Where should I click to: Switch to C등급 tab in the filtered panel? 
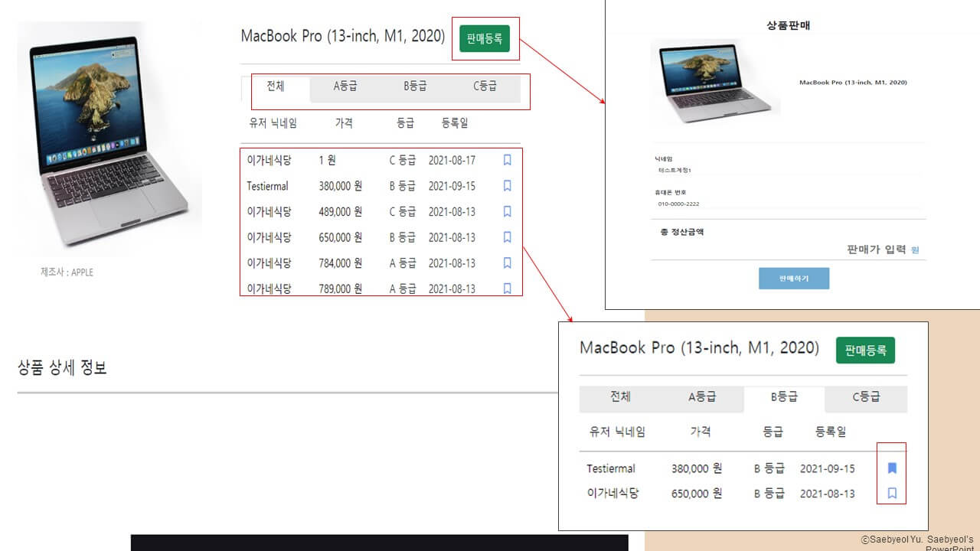tap(866, 397)
